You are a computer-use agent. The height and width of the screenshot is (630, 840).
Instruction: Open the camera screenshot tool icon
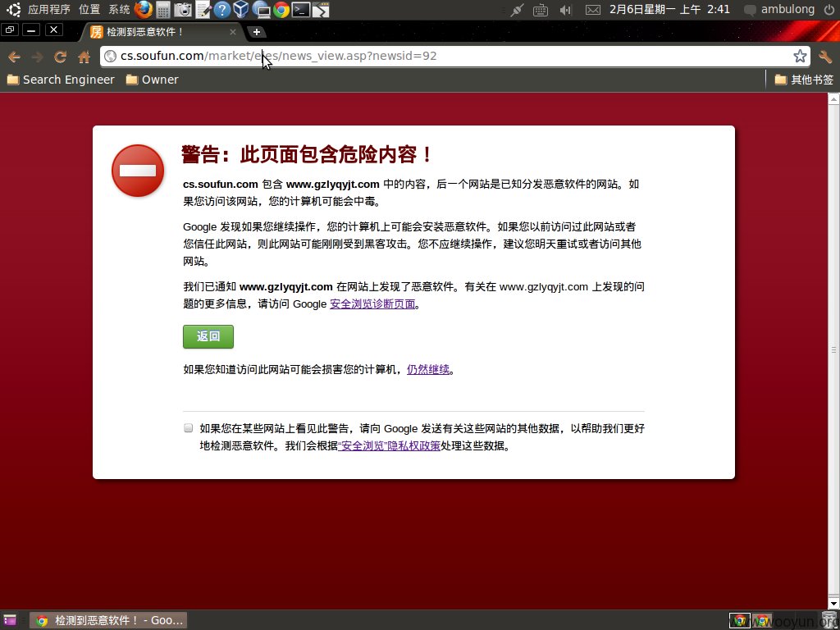[x=183, y=10]
